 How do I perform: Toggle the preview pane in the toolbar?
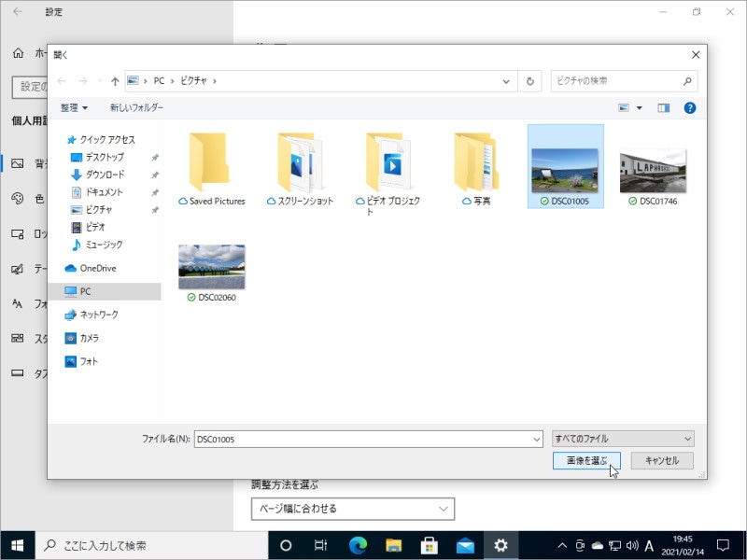(x=664, y=107)
